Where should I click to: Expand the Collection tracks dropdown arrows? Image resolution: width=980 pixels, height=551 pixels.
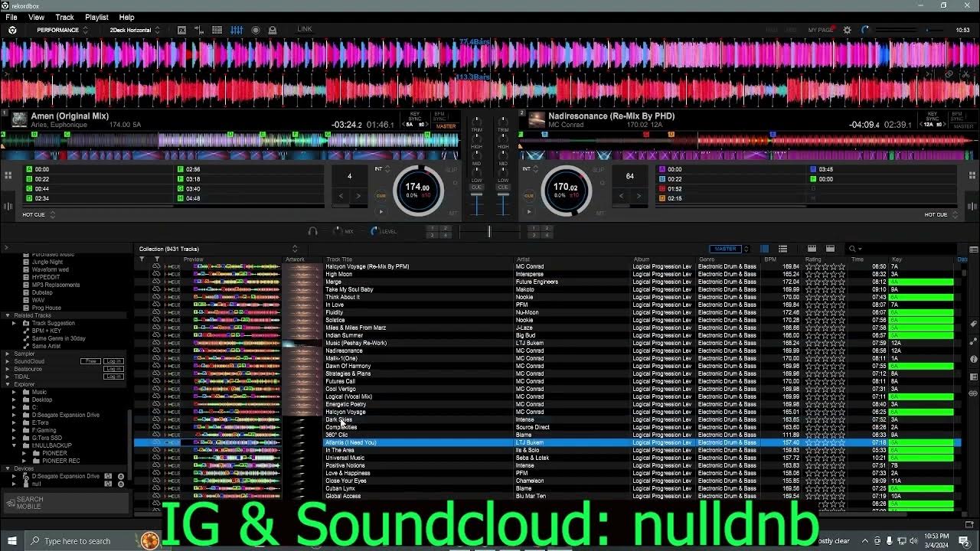click(295, 249)
